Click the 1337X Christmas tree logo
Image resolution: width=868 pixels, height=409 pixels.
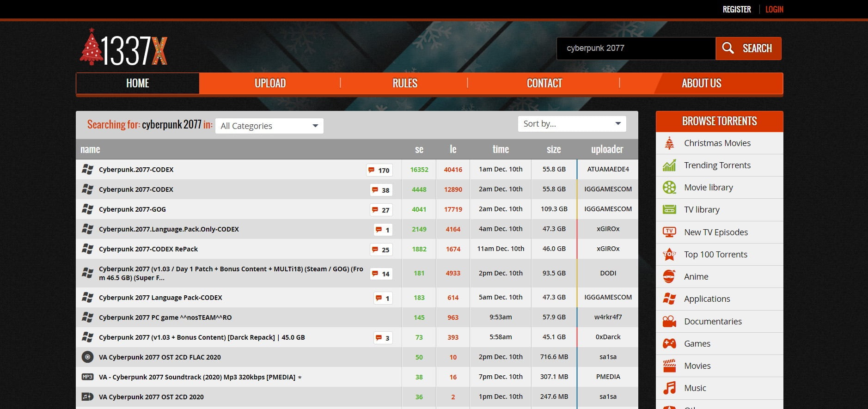[123, 47]
